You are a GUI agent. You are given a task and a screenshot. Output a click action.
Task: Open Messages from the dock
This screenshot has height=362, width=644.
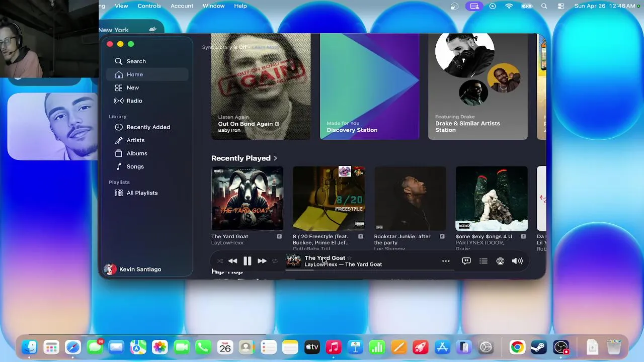pos(95,347)
